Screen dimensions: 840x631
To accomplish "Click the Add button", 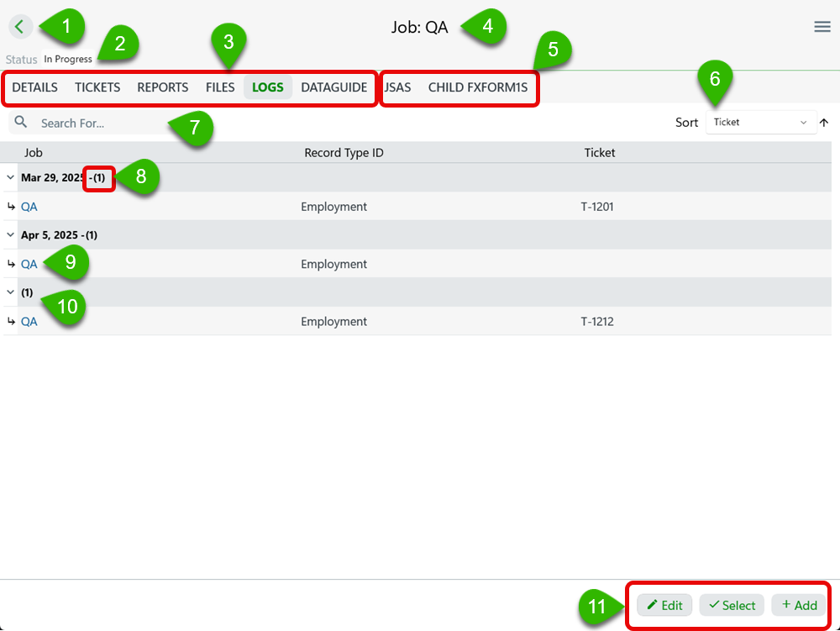I will coord(799,605).
